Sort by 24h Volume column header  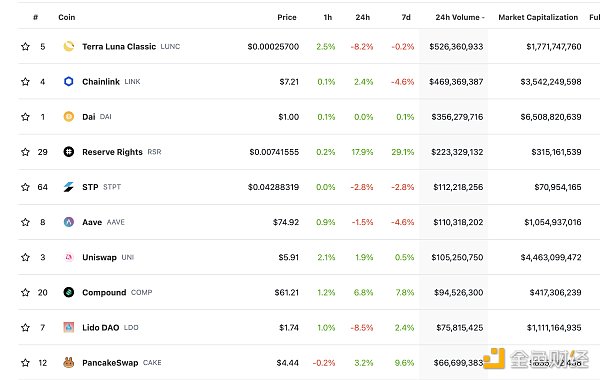tap(460, 17)
